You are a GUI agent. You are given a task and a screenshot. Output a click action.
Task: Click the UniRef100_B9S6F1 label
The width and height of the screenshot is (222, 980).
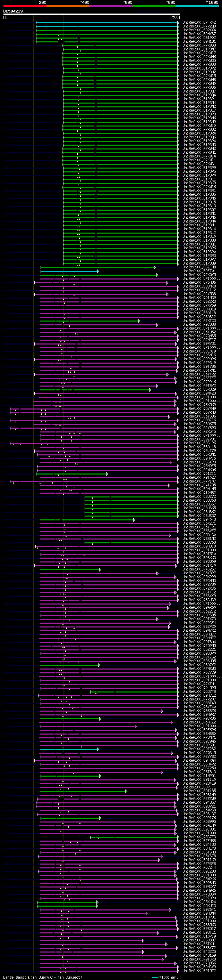[199, 910]
